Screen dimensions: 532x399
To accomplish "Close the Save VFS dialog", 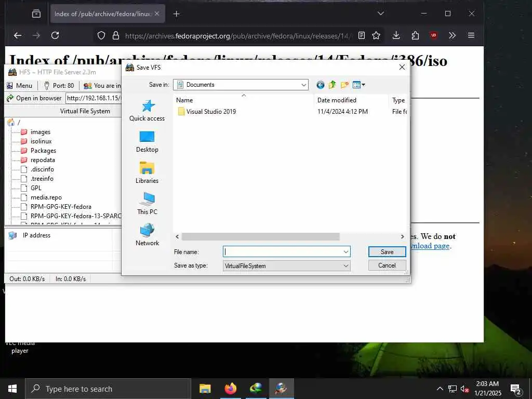I will coord(402,67).
